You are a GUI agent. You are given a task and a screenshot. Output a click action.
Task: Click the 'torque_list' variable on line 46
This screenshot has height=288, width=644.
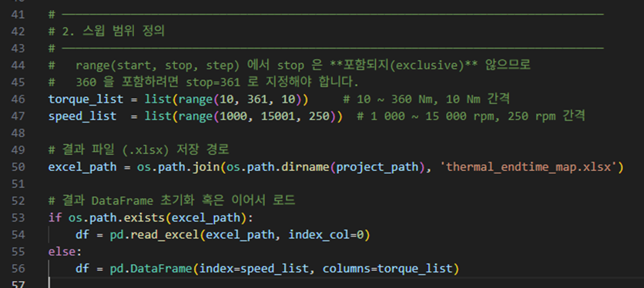(x=86, y=99)
